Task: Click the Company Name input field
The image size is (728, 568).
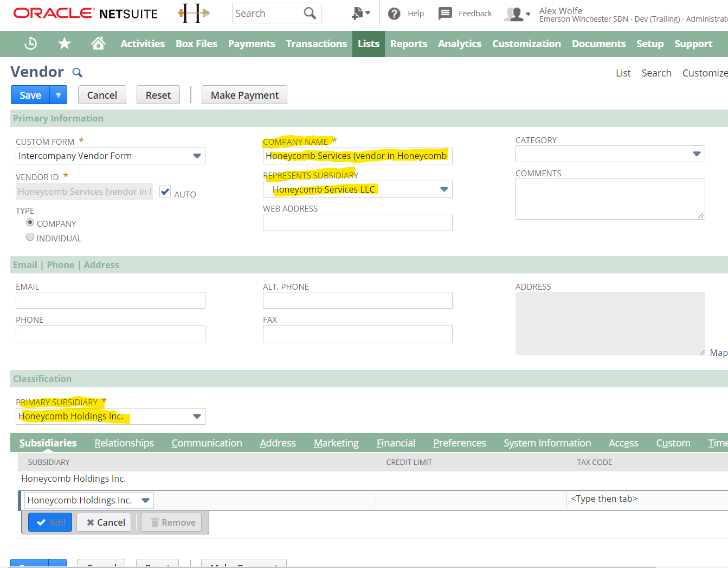Action: (x=358, y=156)
